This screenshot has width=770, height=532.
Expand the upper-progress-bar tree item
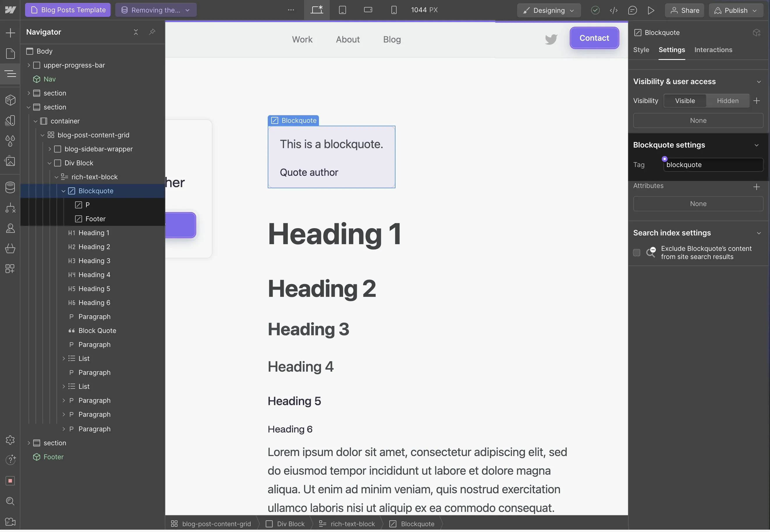click(29, 65)
